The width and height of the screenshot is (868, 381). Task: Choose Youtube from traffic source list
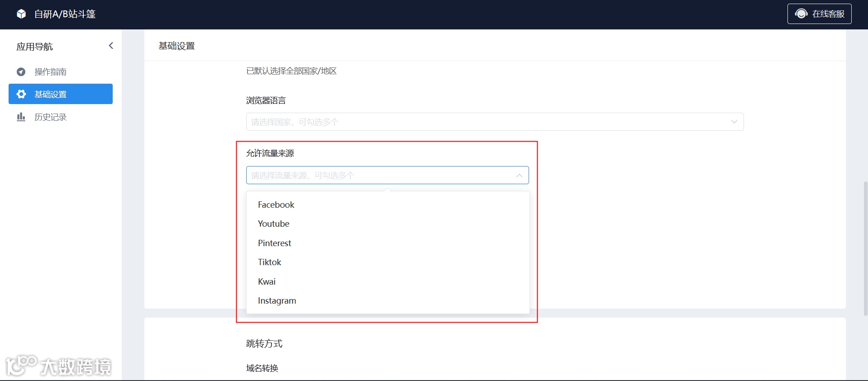[388, 224]
